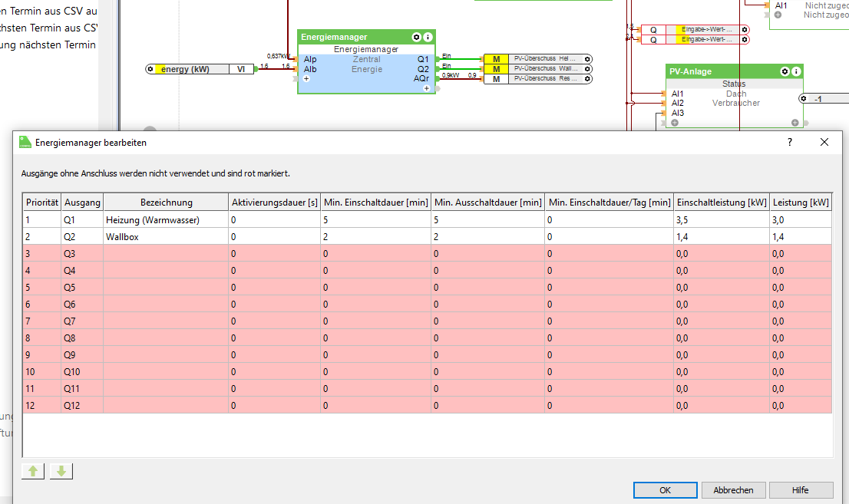The width and height of the screenshot is (849, 504).
Task: Move selected row down with green arrow
Action: pos(61,471)
